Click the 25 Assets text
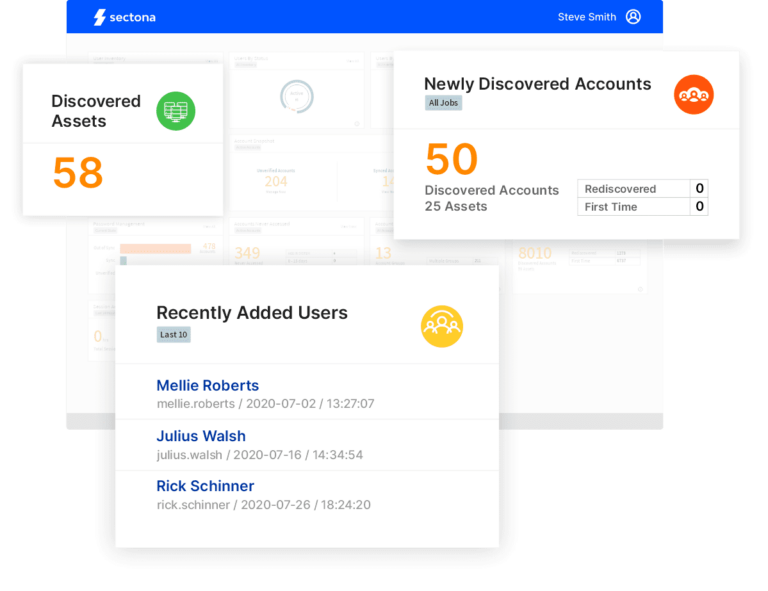This screenshot has width=768, height=591. (x=456, y=206)
